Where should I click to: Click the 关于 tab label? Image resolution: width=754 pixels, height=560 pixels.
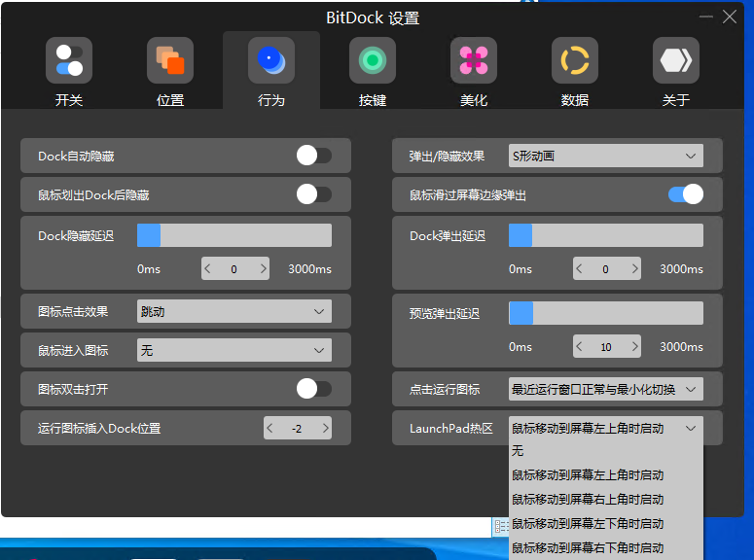676,100
